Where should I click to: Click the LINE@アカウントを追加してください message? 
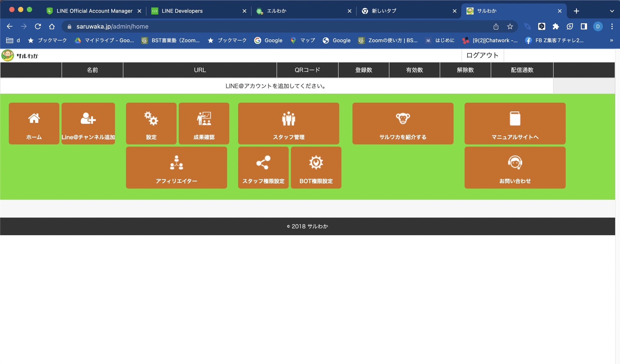[x=276, y=86]
